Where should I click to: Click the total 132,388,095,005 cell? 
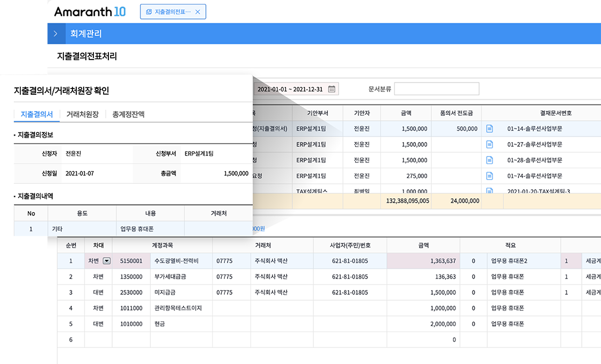(x=406, y=200)
